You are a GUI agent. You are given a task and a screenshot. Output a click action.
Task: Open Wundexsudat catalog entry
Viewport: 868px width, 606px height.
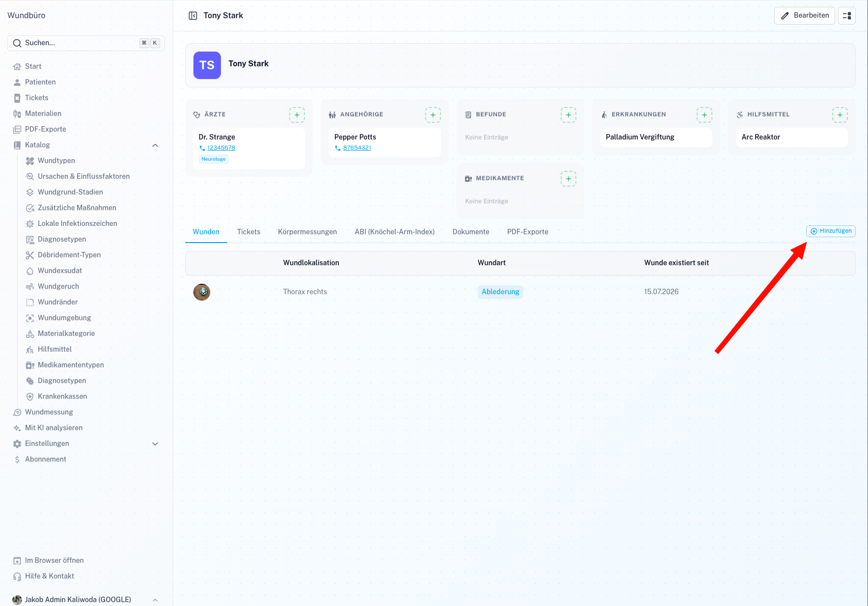point(60,271)
